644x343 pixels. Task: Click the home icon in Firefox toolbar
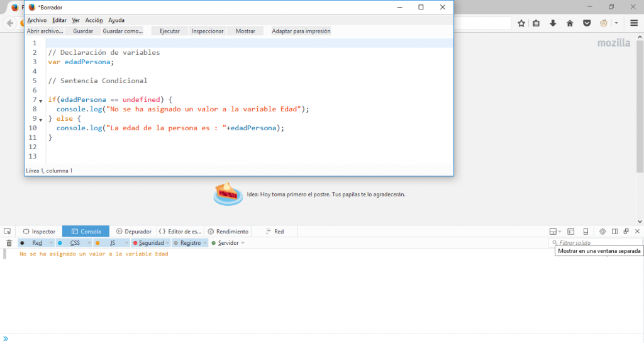point(570,23)
